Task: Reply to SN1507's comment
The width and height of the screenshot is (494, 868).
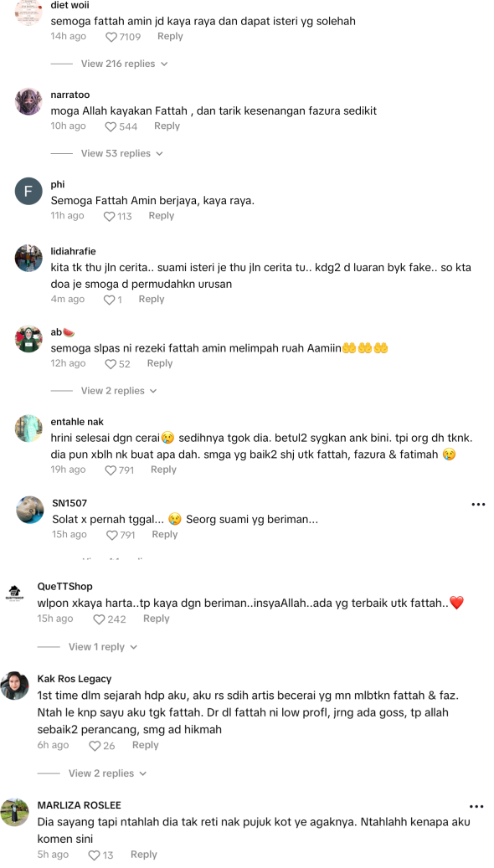Action: [x=164, y=534]
